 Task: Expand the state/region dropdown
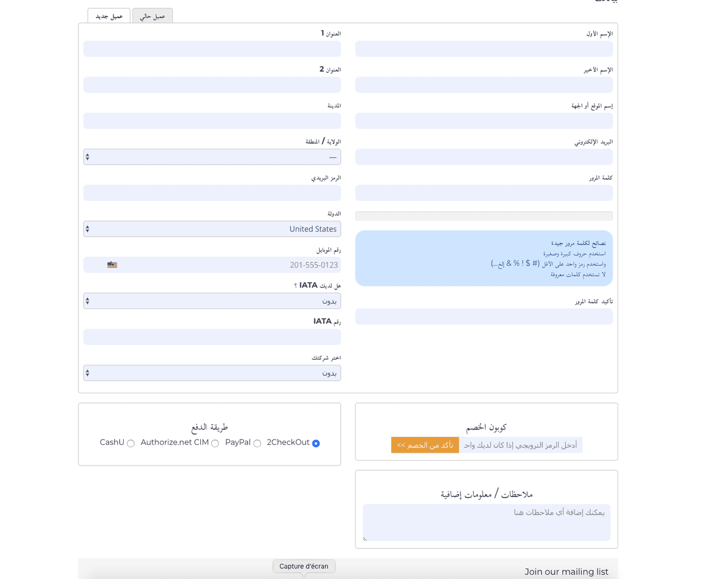pyautogui.click(x=212, y=157)
